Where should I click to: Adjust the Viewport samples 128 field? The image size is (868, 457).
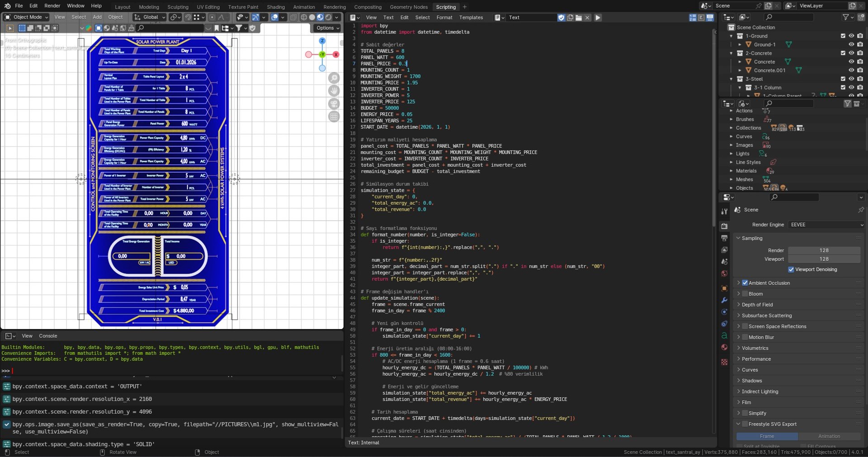tap(824, 259)
